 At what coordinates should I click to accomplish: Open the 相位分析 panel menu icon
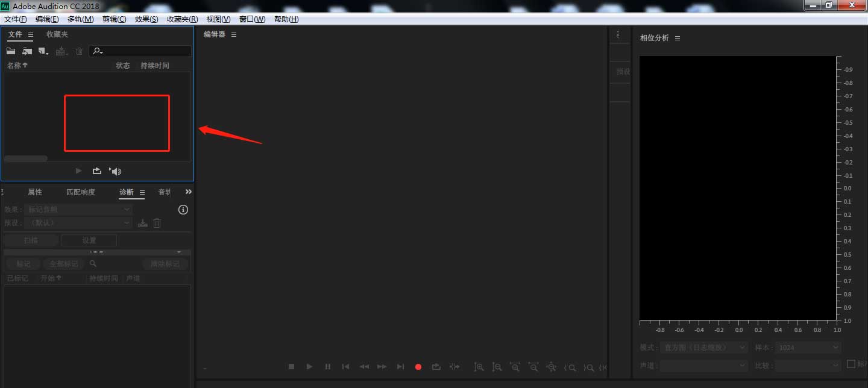[678, 38]
